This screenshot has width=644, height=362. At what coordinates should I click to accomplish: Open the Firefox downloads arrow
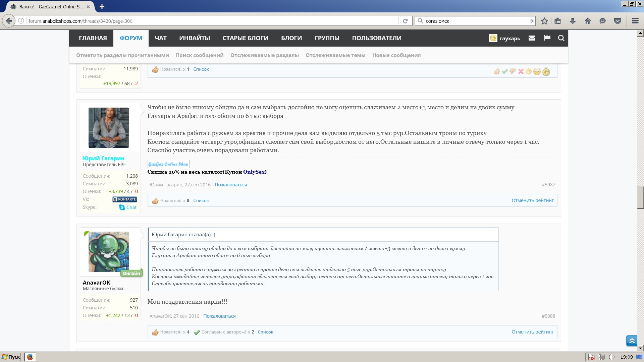pos(573,21)
